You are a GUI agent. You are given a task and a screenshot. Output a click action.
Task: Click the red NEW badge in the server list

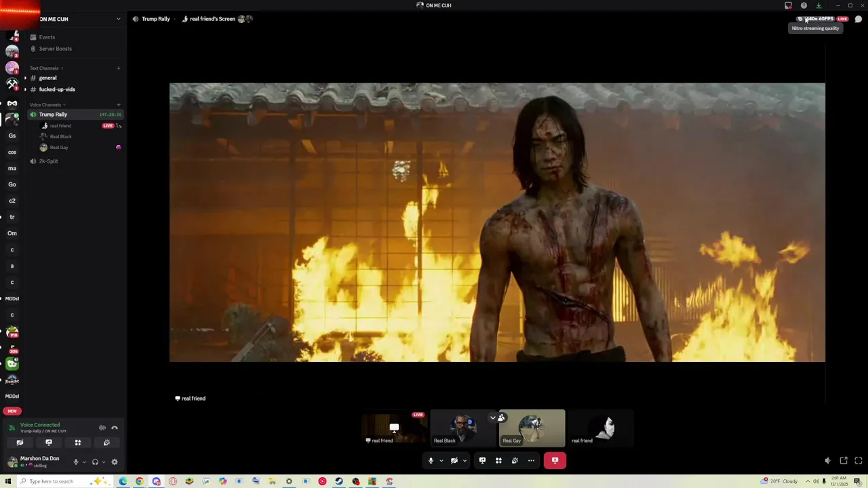click(12, 411)
